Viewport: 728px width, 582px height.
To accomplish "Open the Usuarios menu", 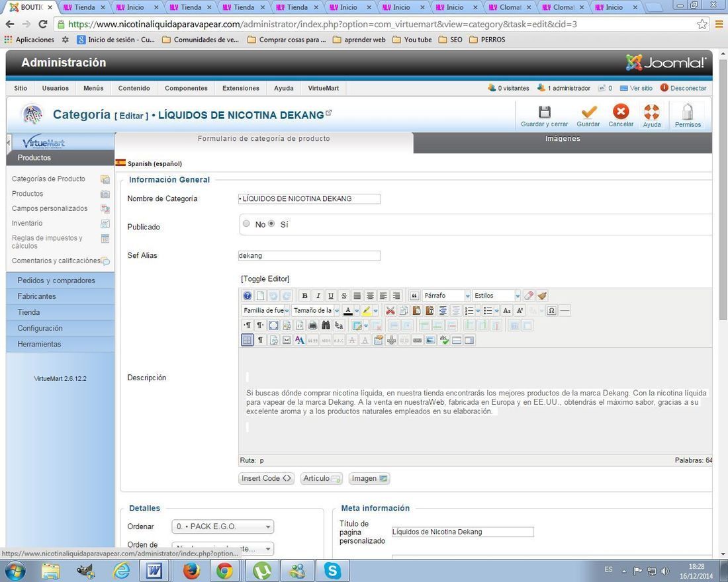I will [x=55, y=88].
